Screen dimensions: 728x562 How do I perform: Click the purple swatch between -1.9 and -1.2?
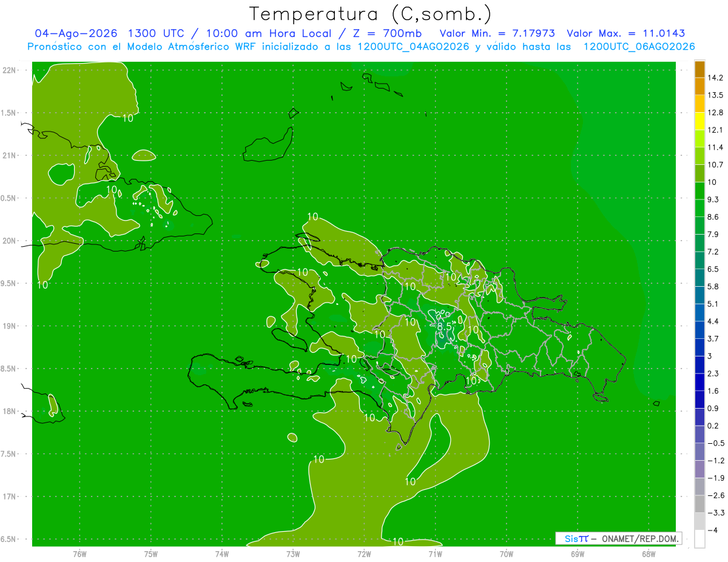[x=700, y=469]
